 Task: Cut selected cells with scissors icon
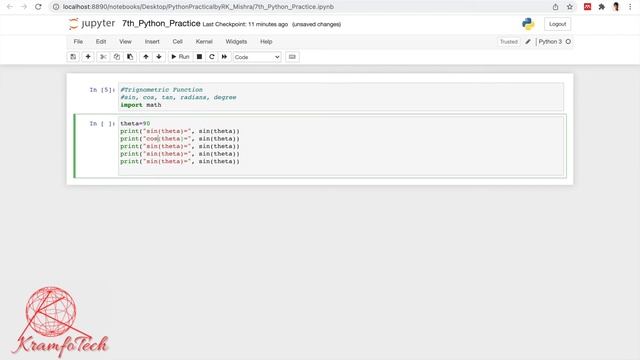click(x=103, y=57)
